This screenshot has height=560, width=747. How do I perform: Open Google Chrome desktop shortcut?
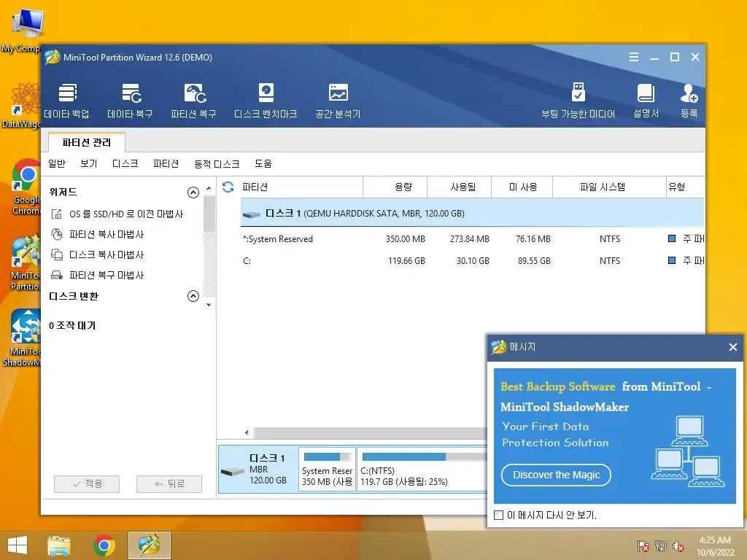point(26,187)
